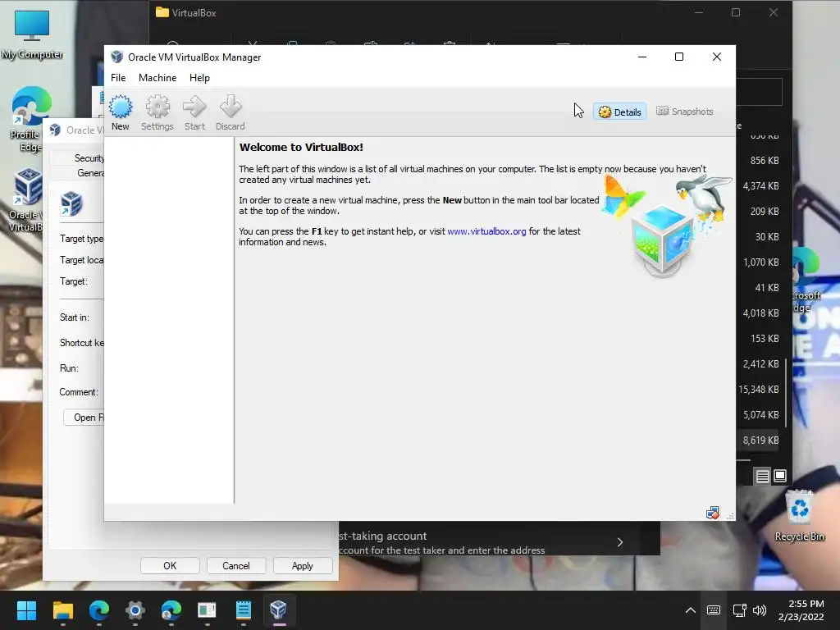
Task: Select the Microsoft Edge desktop icon on right
Action: pos(806,281)
